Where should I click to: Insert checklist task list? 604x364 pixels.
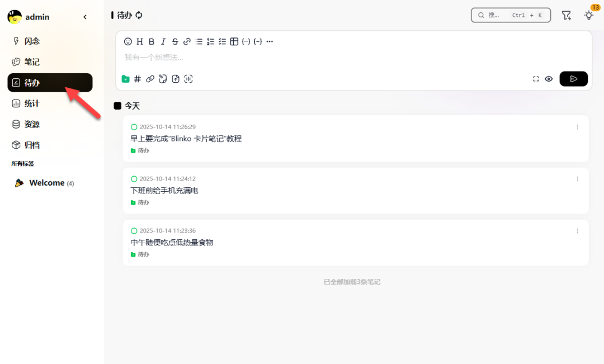(222, 41)
